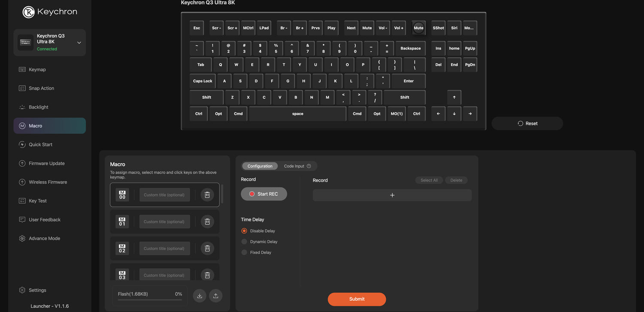
Task: Choose the Dynamic Delay radio option
Action: click(244, 242)
